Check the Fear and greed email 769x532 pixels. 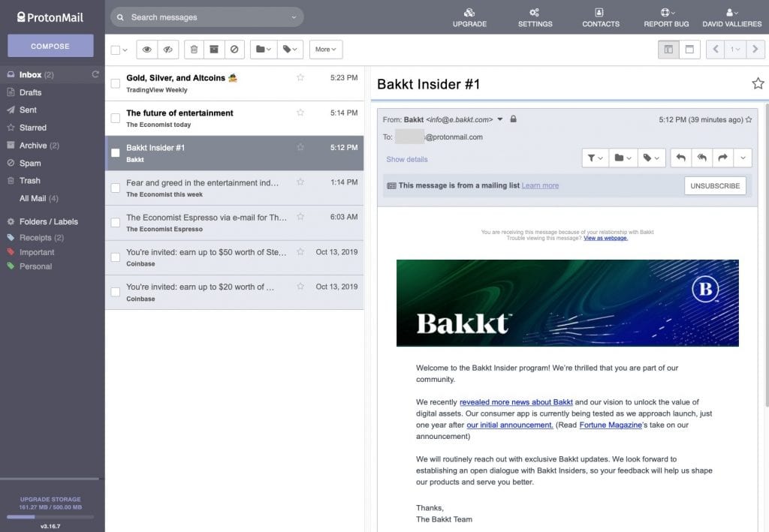(x=115, y=188)
